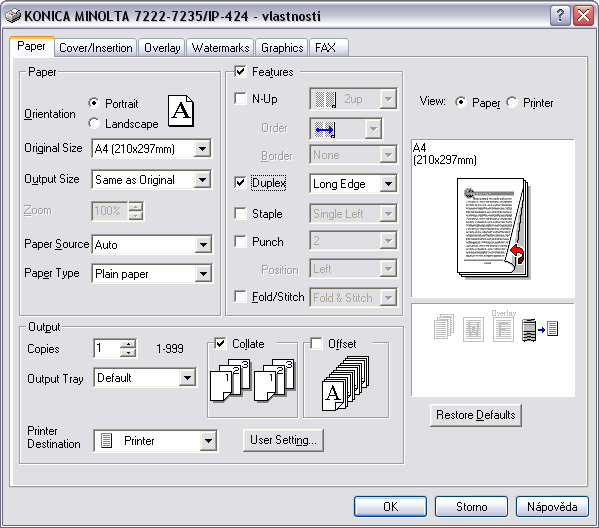Open the Output Tray dropdown
This screenshot has height=528, width=599.
pos(187,378)
